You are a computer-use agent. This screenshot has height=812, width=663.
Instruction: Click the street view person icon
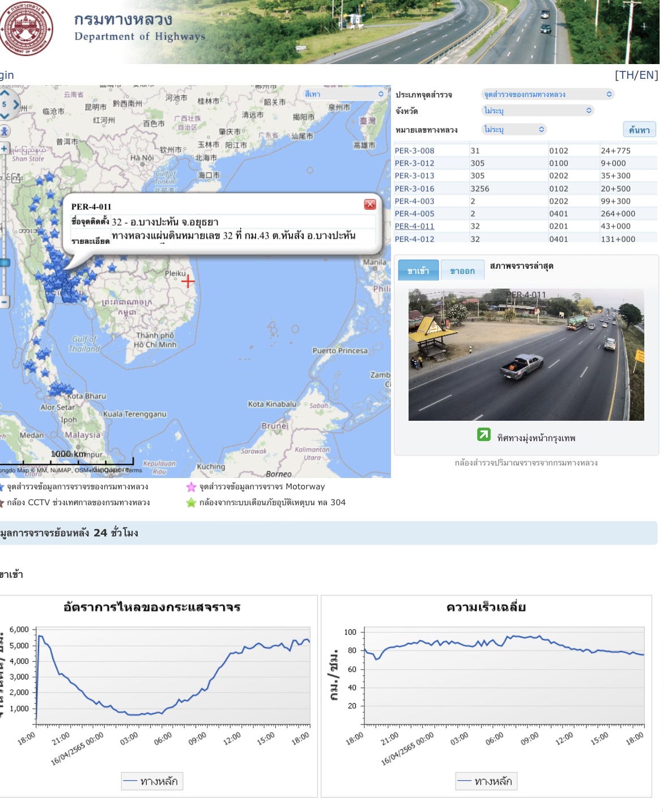pos(5,131)
